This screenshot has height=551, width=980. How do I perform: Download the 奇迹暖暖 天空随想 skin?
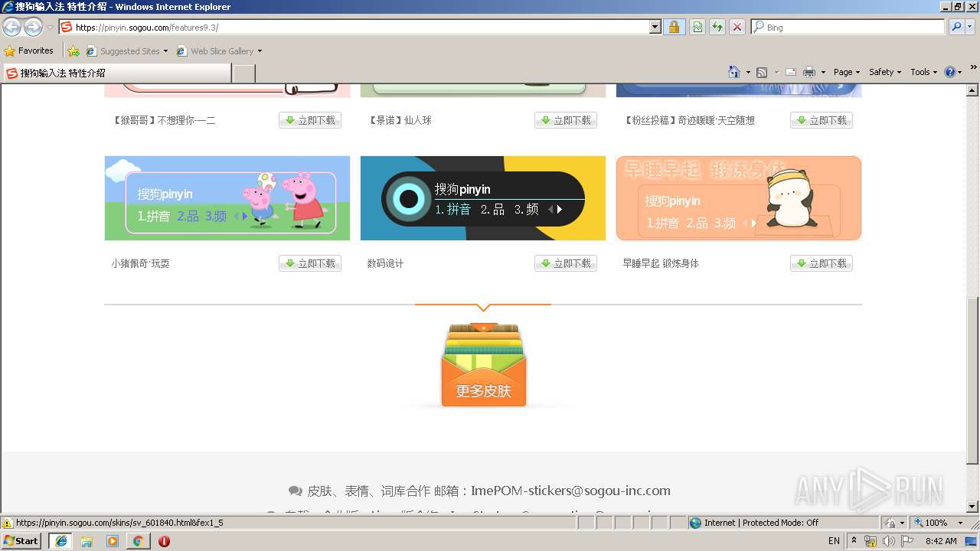coord(822,120)
